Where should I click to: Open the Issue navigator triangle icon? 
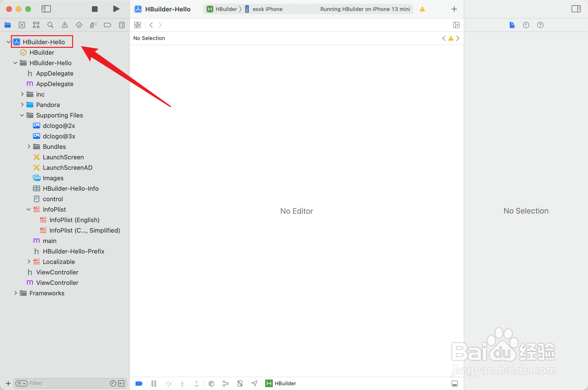click(x=65, y=25)
